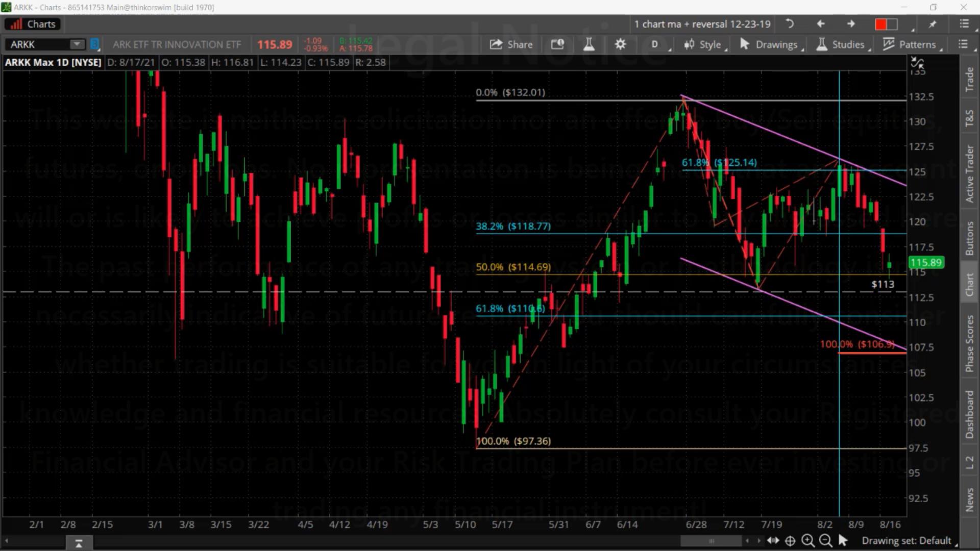Click the zoom out magnifier icon
This screenshot has width=980, height=551.
coord(825,540)
